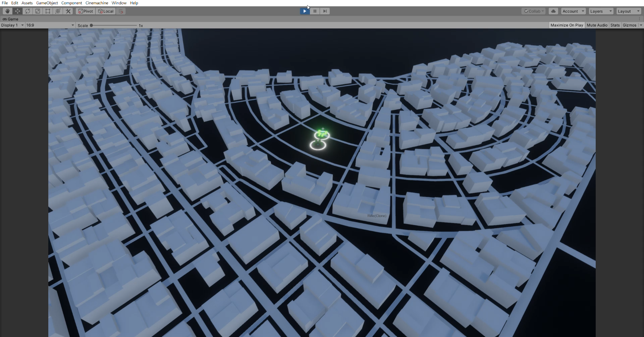Open the Display 1 dropdown
The image size is (644, 337).
coord(12,25)
